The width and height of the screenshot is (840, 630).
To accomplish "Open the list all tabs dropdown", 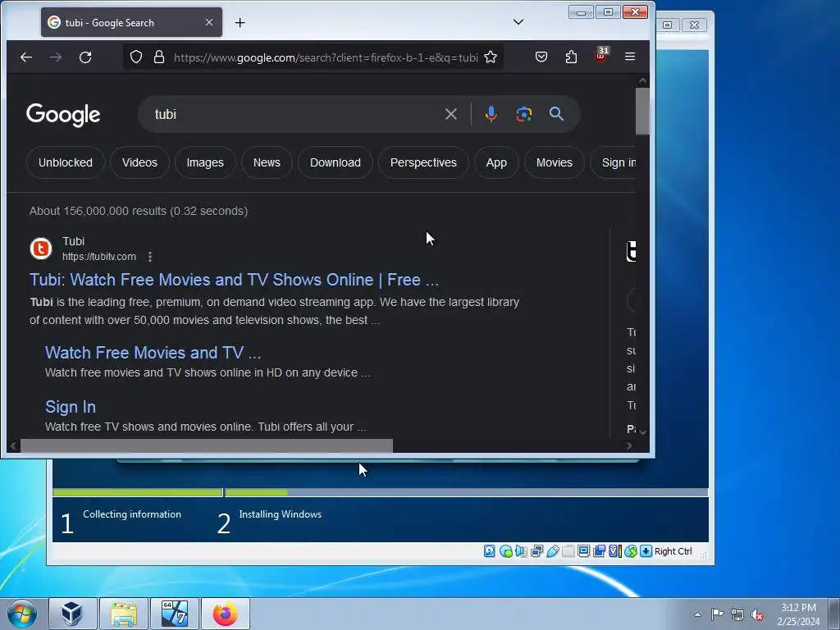I will [x=518, y=22].
